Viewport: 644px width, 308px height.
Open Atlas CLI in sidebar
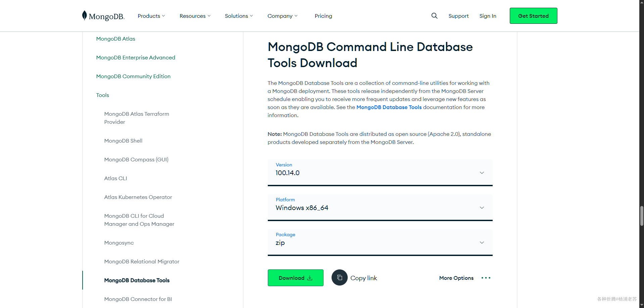coord(115,178)
